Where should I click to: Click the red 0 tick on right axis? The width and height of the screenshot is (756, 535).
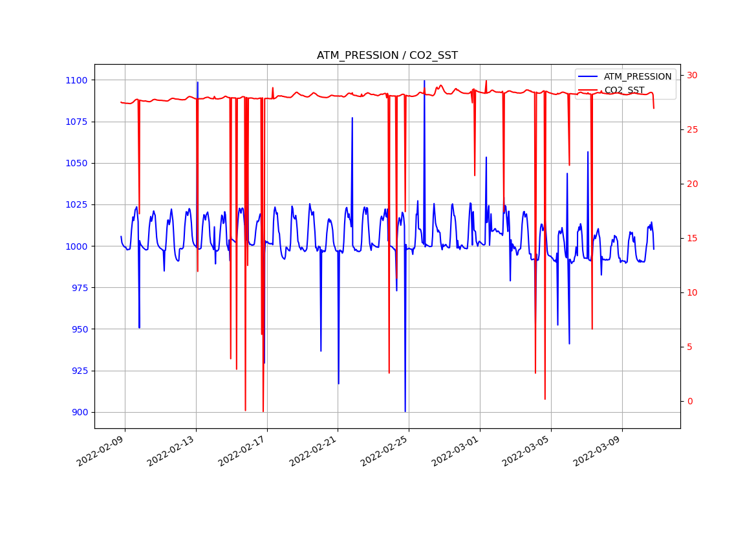689,401
